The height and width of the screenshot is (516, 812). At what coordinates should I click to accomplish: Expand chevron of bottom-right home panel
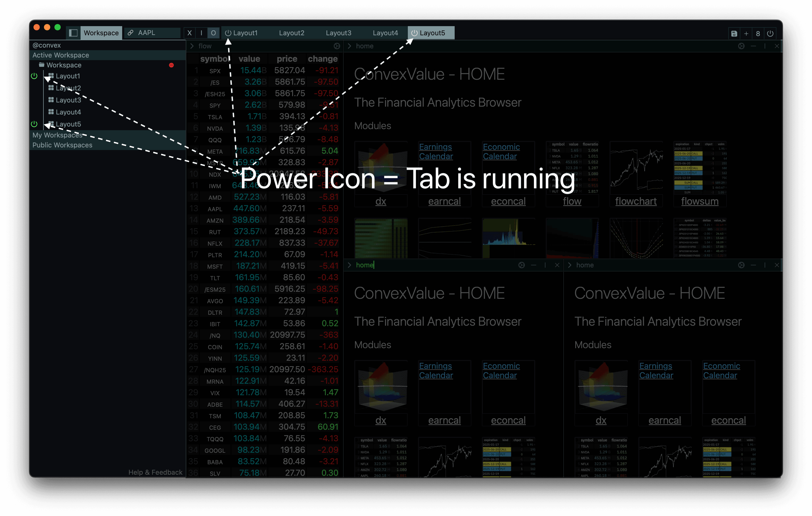click(x=570, y=265)
